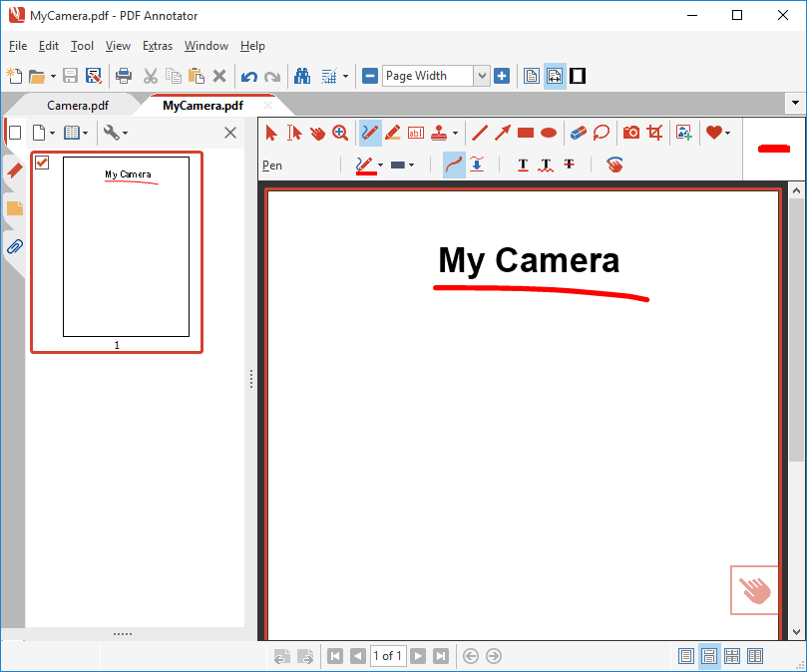Image resolution: width=807 pixels, height=672 pixels.
Task: Activate the Snapshot camera tool
Action: tap(630, 132)
